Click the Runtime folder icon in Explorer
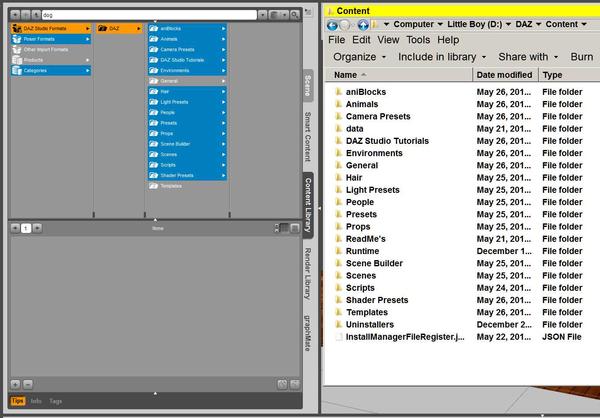 (x=338, y=251)
